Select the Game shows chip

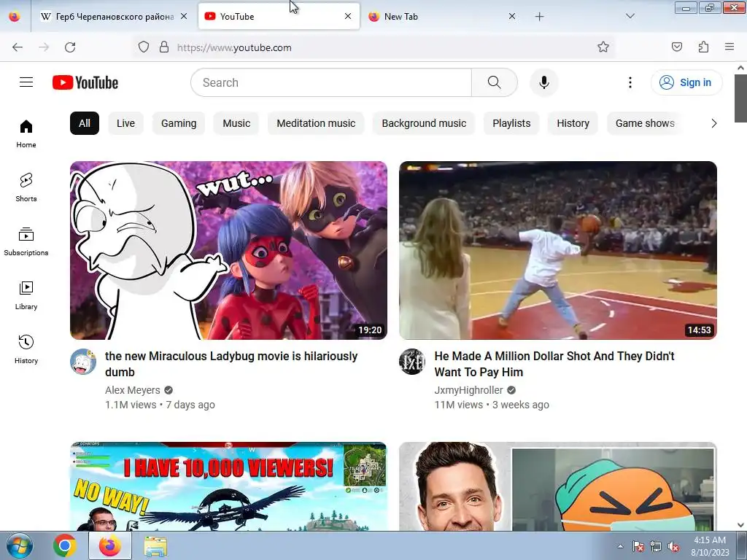click(x=645, y=123)
